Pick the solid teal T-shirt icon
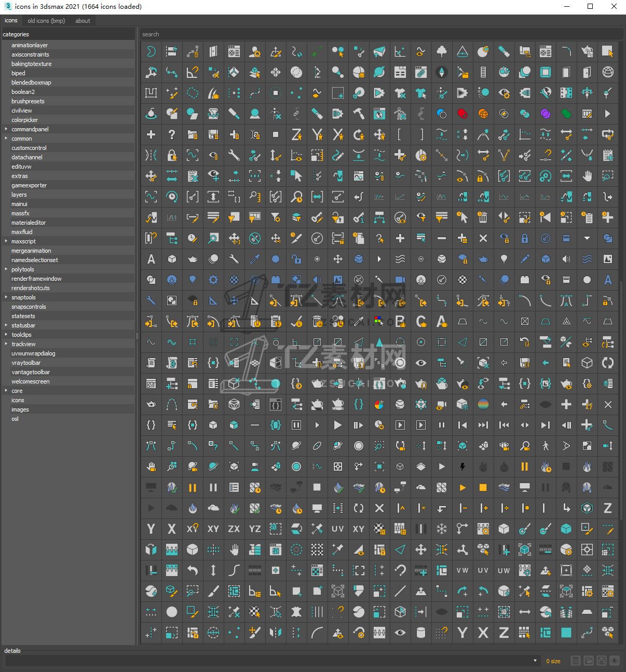This screenshot has height=672, width=626. pos(421,93)
